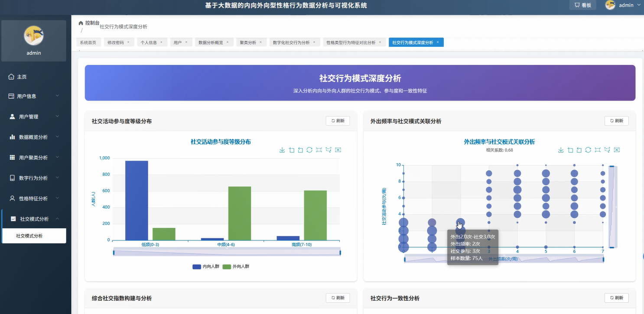Select polygon brush on 社交活动参与度等级分布 chart
This screenshot has width=644, height=314.
329,150
